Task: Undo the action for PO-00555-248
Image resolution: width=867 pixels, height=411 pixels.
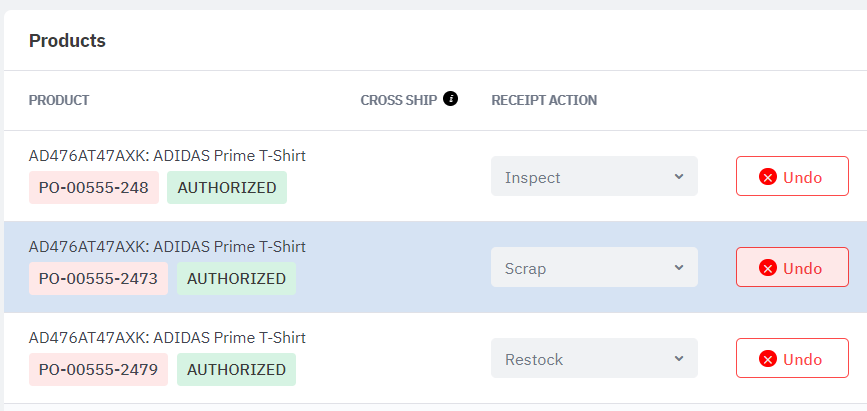Action: click(792, 176)
